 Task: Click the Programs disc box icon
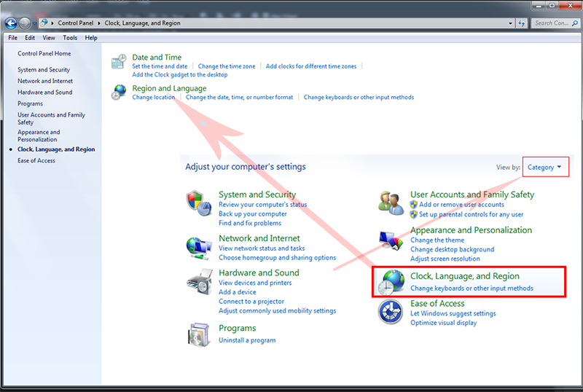tap(198, 334)
